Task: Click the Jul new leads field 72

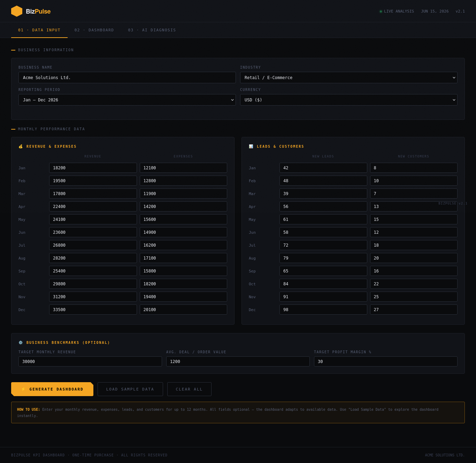Action: [x=323, y=245]
